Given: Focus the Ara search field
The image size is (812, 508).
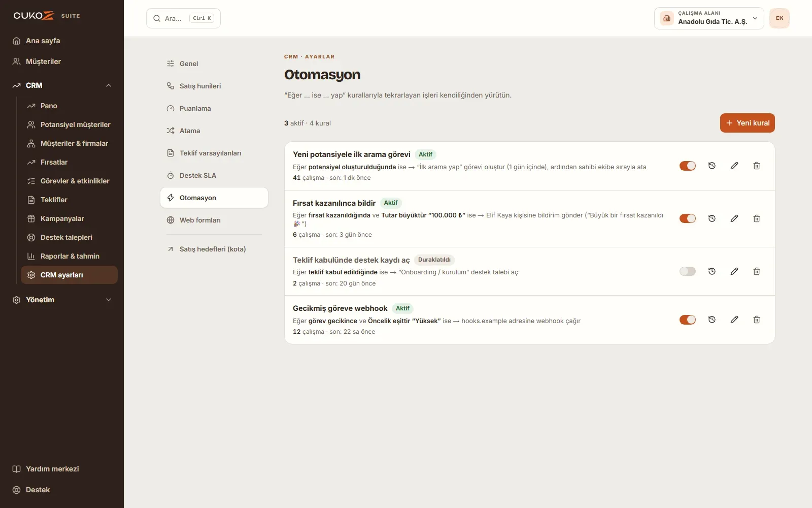Looking at the screenshot, I should (183, 18).
